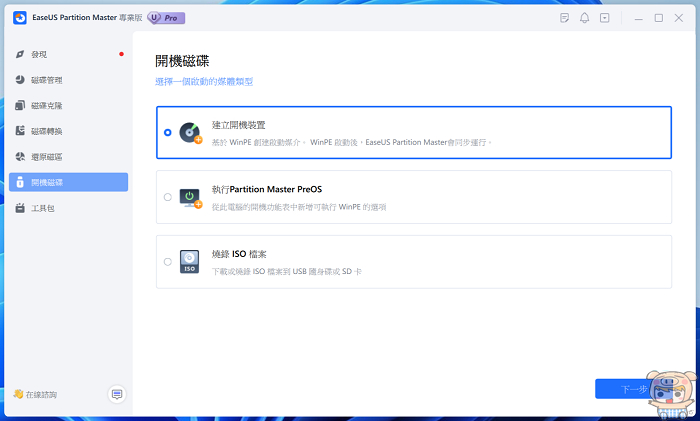Click the 開機磁碟 bootable media sidebar tab
Image resolution: width=700 pixels, height=421 pixels.
(x=46, y=182)
